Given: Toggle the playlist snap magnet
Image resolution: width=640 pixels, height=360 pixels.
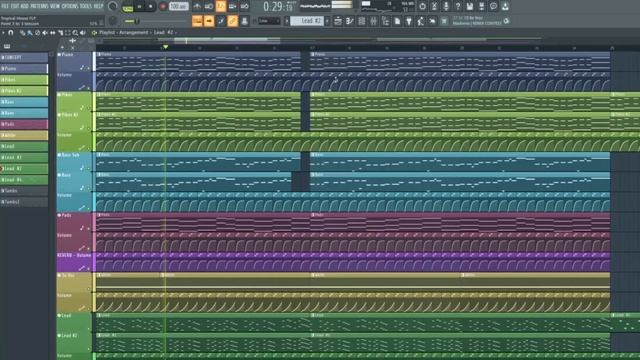Looking at the screenshot, I should click(10, 32).
